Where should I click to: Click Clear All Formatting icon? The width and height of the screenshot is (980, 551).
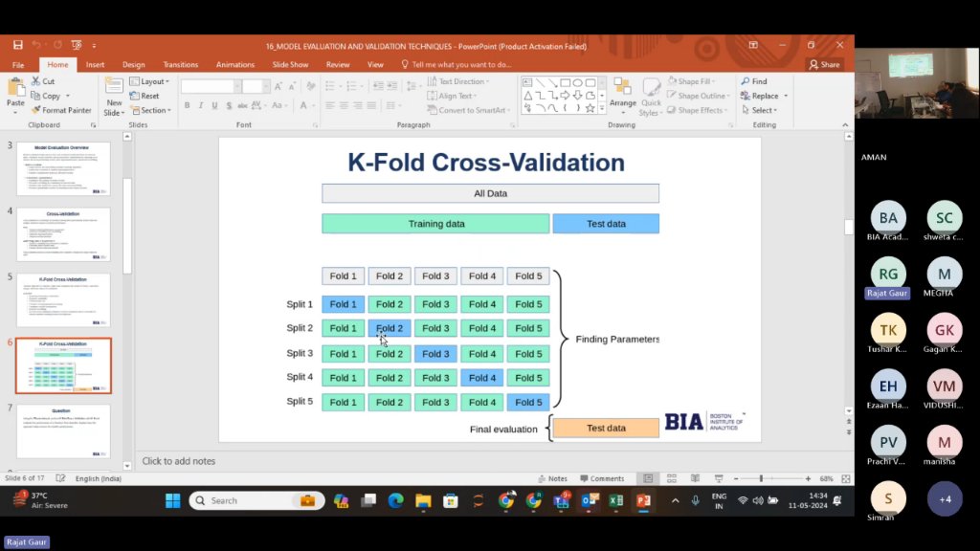click(x=311, y=86)
